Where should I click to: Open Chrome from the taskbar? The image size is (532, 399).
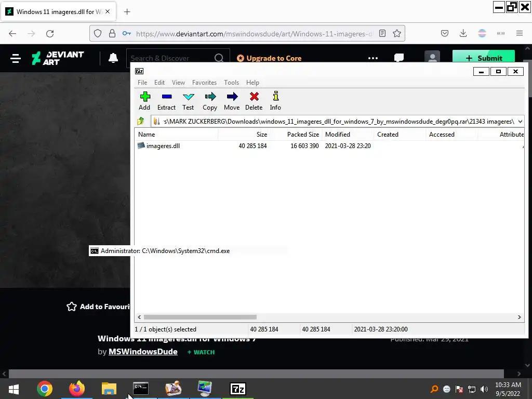point(45,389)
